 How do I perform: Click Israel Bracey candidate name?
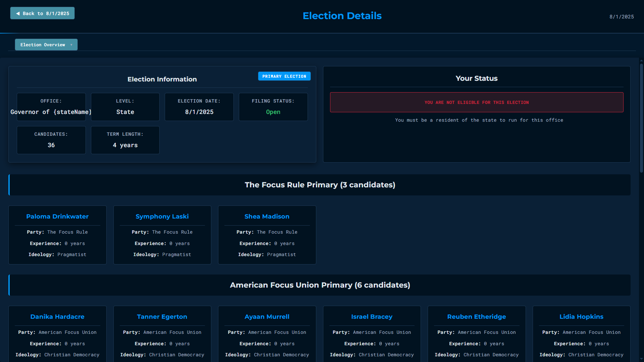(x=372, y=317)
